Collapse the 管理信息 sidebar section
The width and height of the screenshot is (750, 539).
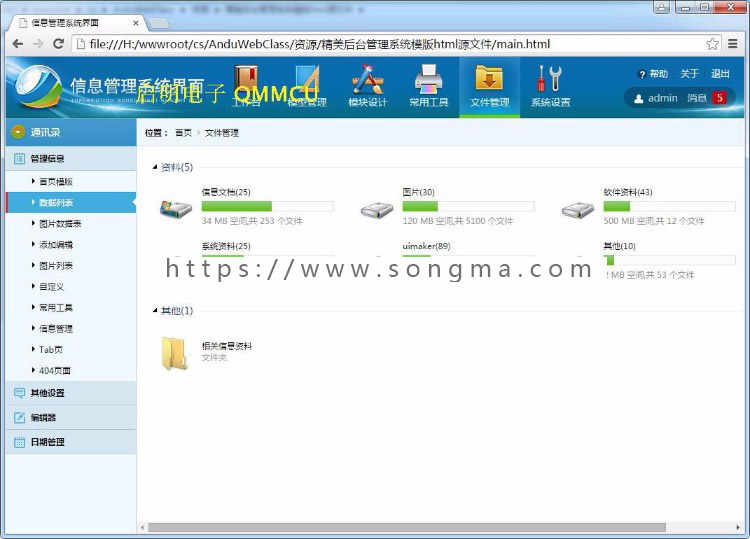(x=71, y=158)
